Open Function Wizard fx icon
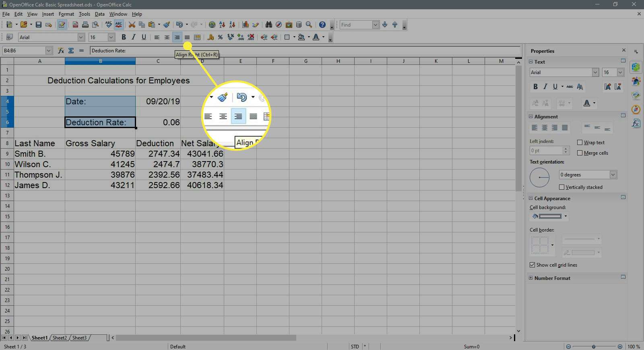Viewport: 644px width, 350px height. (61, 50)
